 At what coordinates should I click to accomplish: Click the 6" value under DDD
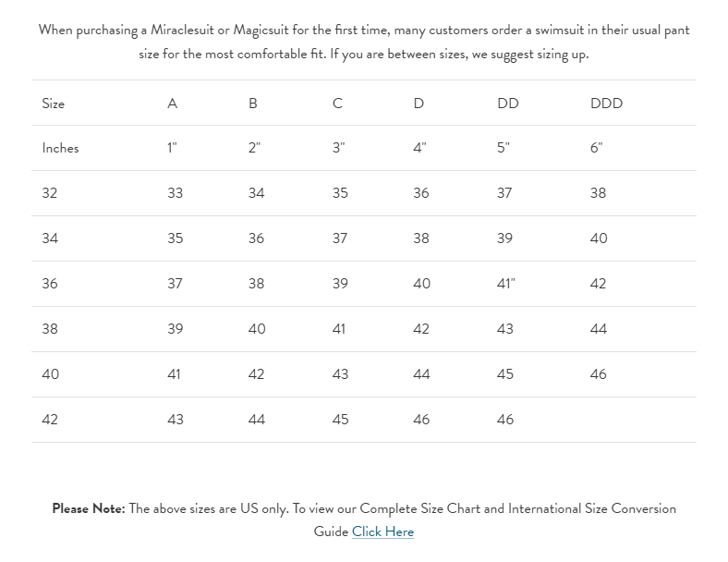[x=597, y=148]
